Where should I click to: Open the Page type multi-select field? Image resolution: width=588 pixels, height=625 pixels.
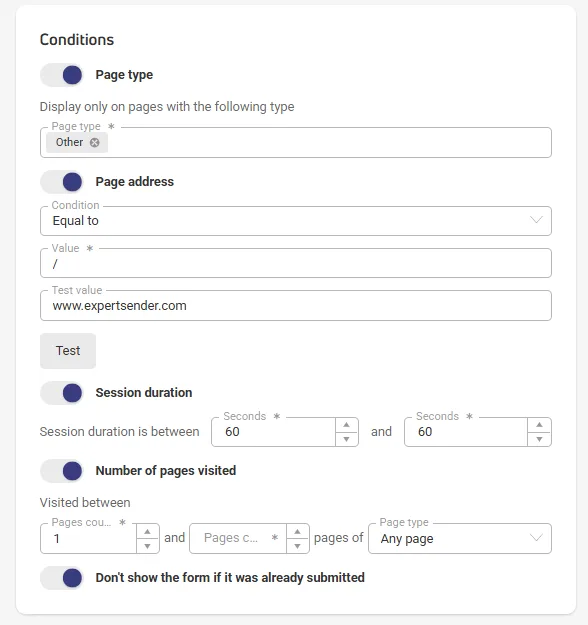click(x=296, y=143)
